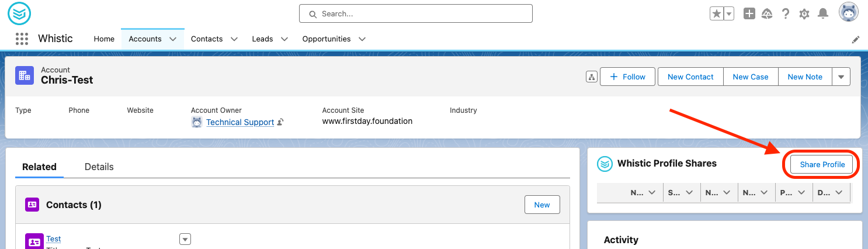Open the Favorites star icon

(717, 13)
